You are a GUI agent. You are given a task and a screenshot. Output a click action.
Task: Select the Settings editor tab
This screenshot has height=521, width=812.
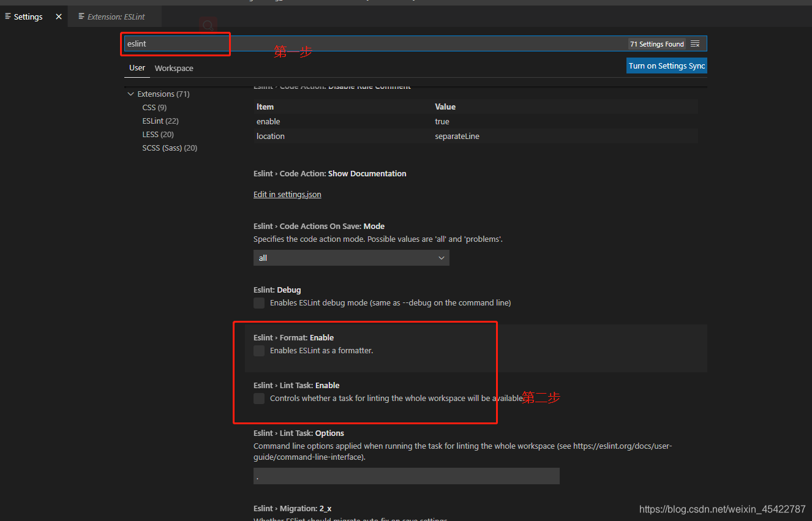(34, 17)
